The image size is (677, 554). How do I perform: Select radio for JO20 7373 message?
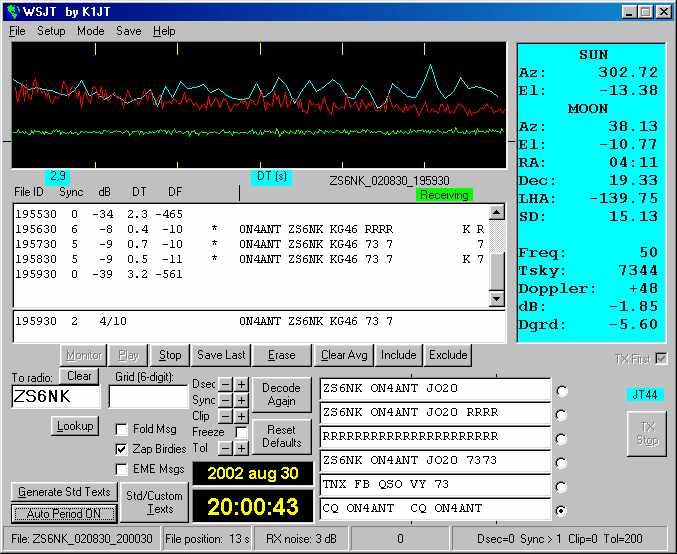tap(562, 463)
